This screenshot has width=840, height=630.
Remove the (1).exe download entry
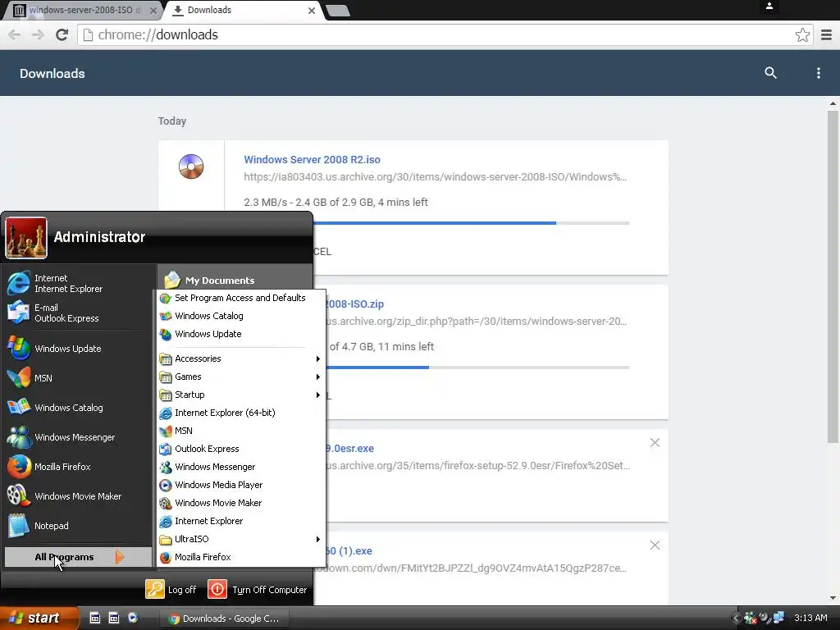(655, 545)
